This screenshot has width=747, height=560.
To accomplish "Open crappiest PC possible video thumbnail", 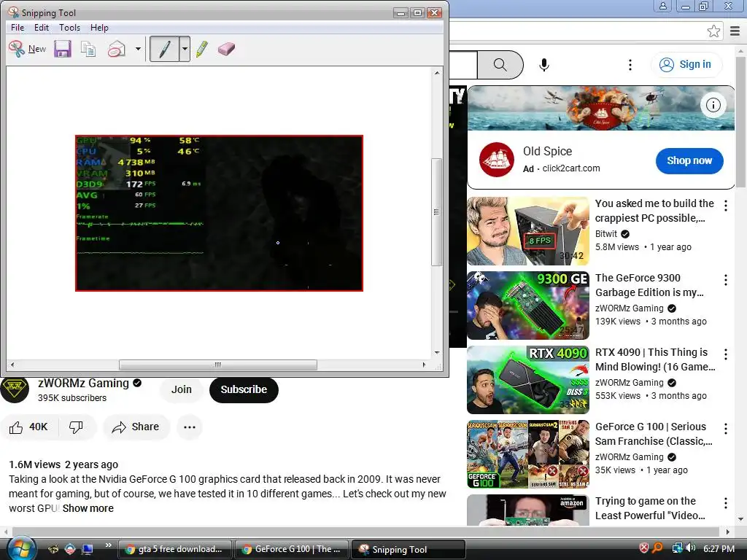I will (x=528, y=231).
